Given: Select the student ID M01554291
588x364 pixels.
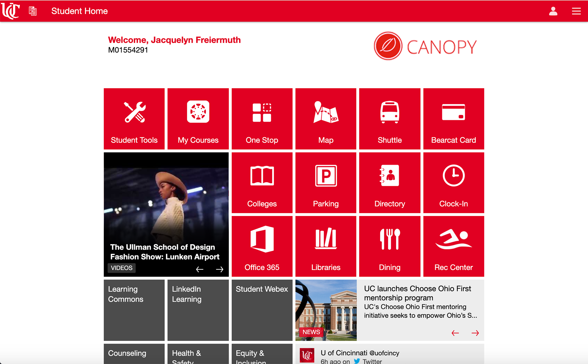Looking at the screenshot, I should [x=128, y=50].
